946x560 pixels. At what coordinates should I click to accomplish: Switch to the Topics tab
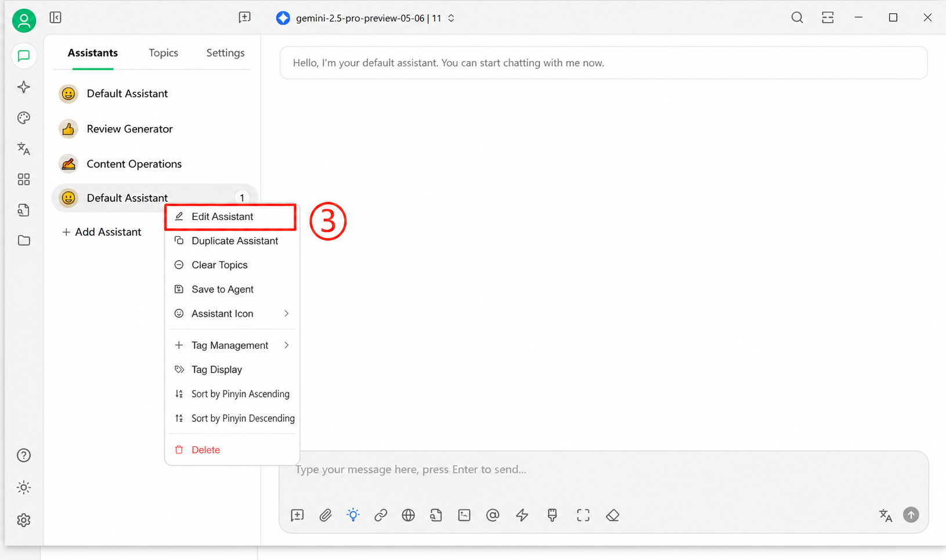(163, 53)
